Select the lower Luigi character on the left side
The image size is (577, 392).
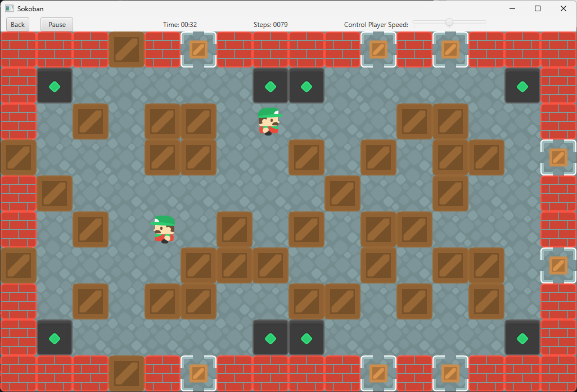coord(163,229)
